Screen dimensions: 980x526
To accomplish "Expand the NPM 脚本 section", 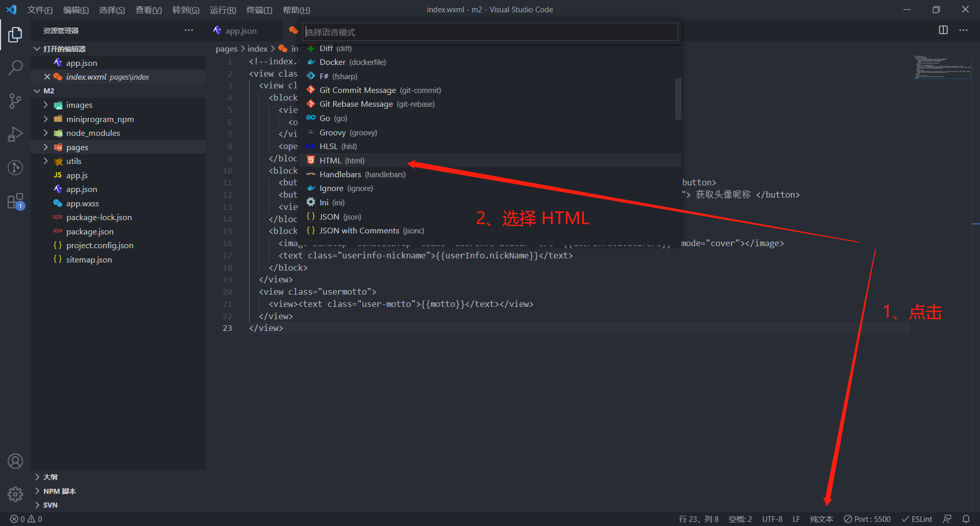I will pos(118,491).
